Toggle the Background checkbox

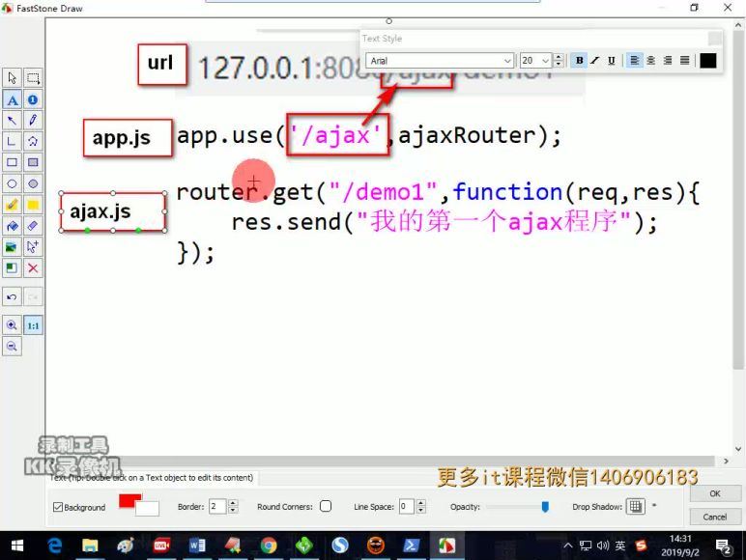(x=58, y=507)
